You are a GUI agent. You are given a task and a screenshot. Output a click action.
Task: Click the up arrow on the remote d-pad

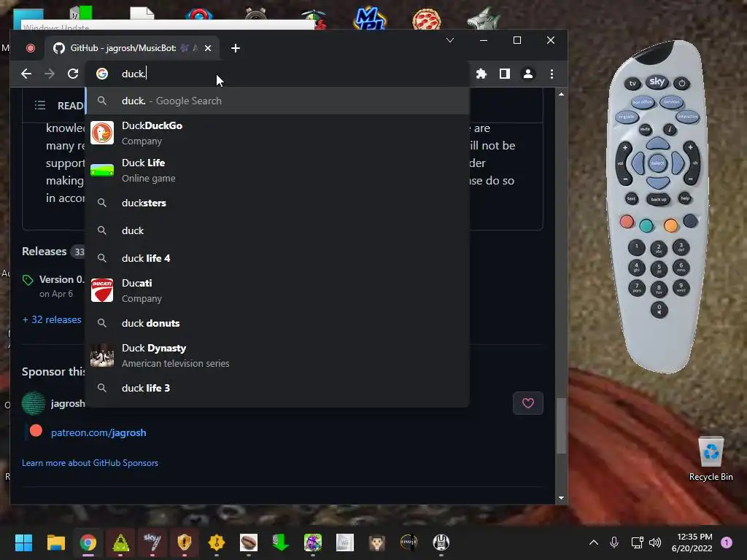pyautogui.click(x=658, y=143)
